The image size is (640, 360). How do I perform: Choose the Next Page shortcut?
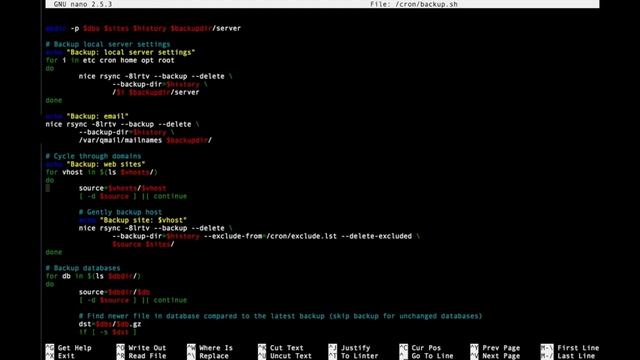click(x=495, y=356)
